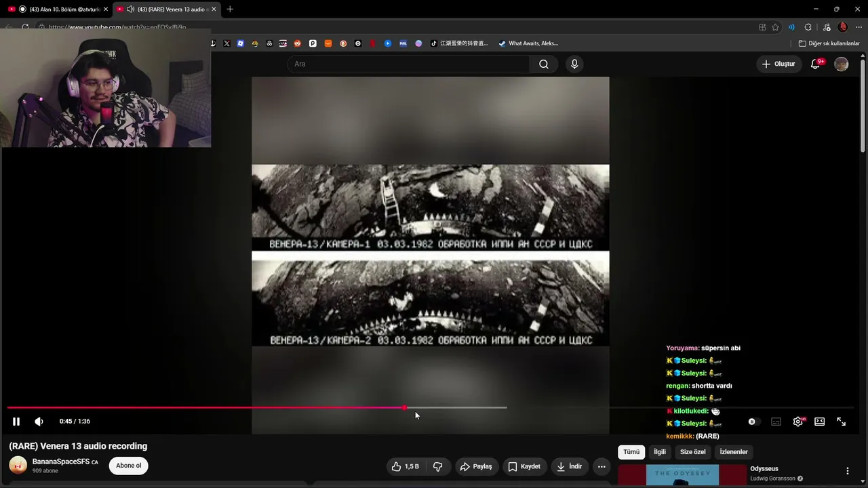
Task: Click the browser read aloud icon
Action: pos(791,27)
